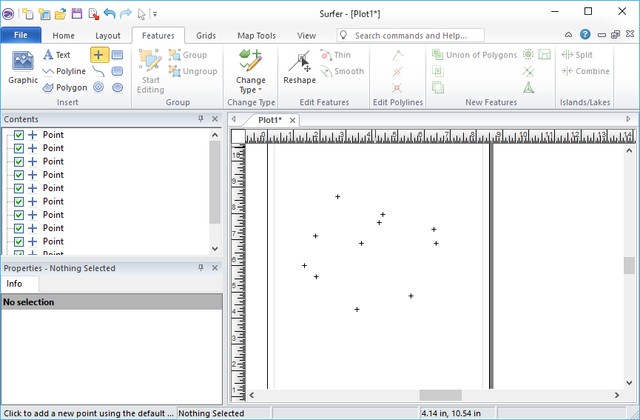Create a new plot from quick access toolbar
The height and width of the screenshot is (420, 640).
[28, 14]
